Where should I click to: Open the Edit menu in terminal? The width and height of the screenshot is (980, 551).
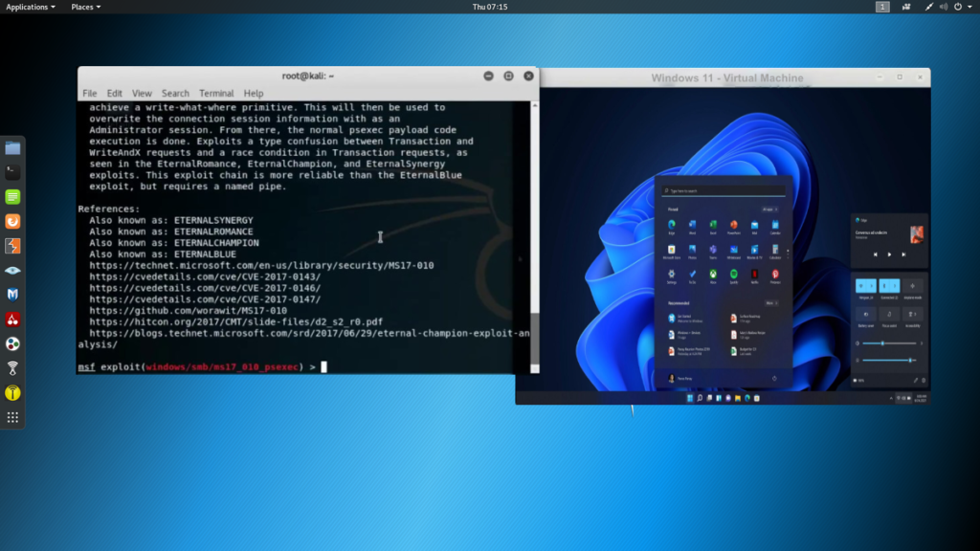coord(115,94)
